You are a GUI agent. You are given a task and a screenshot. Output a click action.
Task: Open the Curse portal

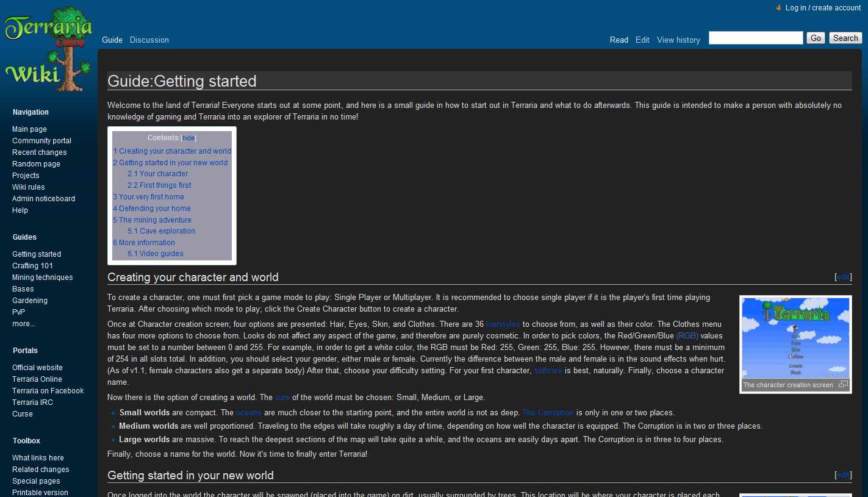click(23, 414)
